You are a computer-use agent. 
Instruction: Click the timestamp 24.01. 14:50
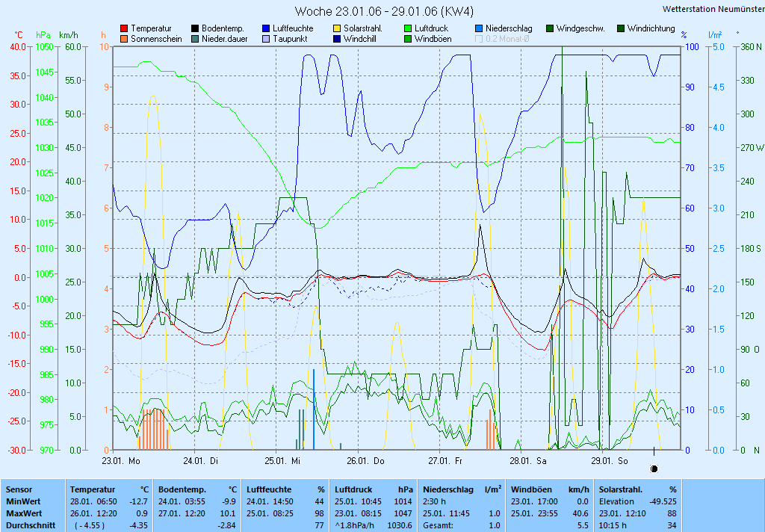(x=270, y=501)
